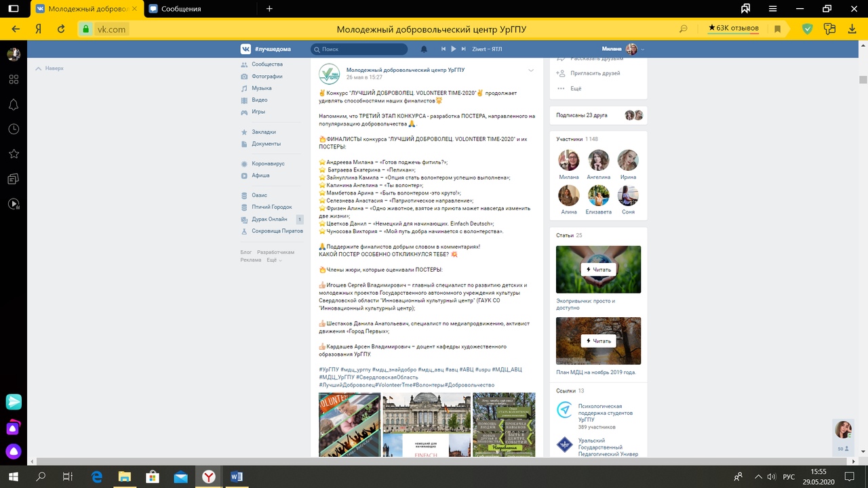The width and height of the screenshot is (868, 488).
Task: Open member Соня's avatar
Action: [628, 195]
